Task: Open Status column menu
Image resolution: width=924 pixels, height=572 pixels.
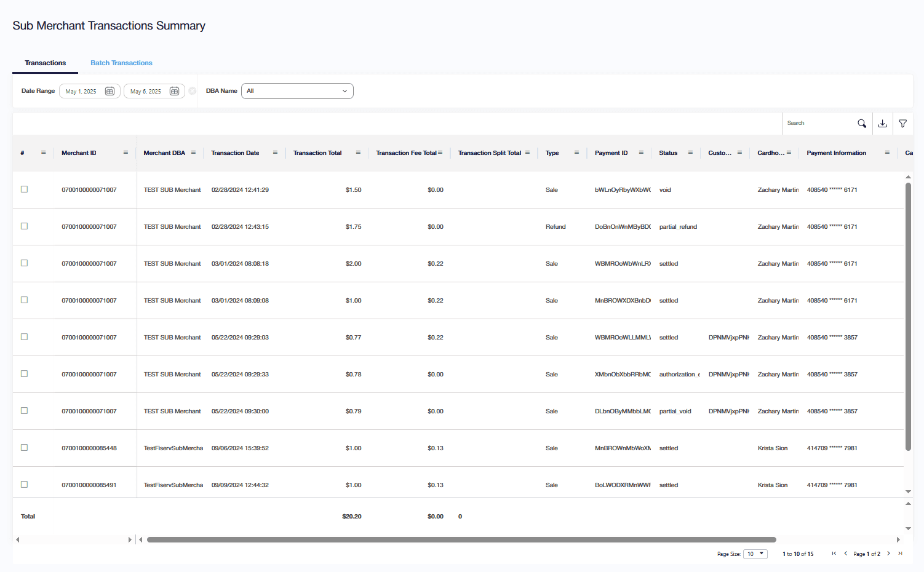Action: tap(690, 153)
